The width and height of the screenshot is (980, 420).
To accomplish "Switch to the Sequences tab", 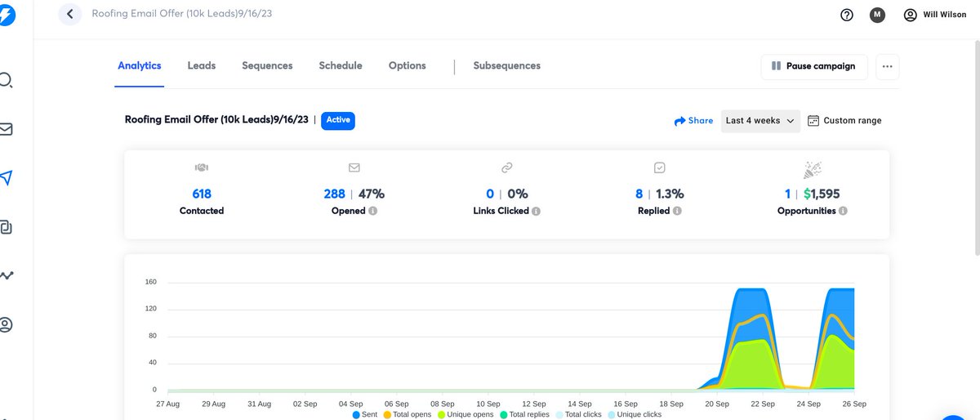I will coord(267,66).
